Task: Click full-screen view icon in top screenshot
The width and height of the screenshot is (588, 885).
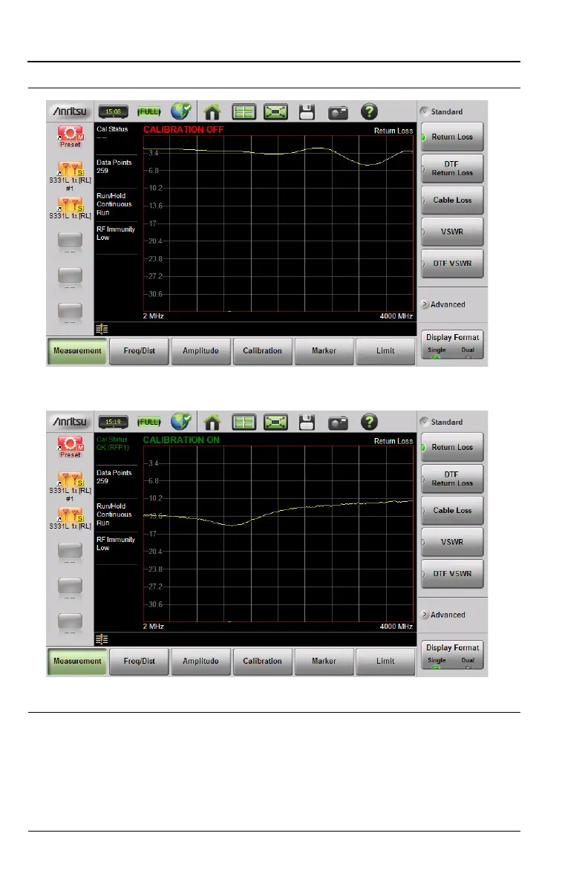Action: point(276,112)
